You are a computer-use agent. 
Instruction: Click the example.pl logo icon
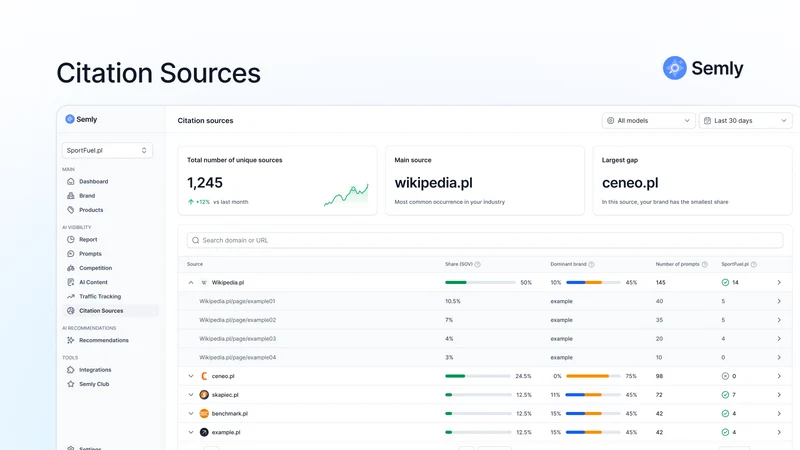click(204, 433)
